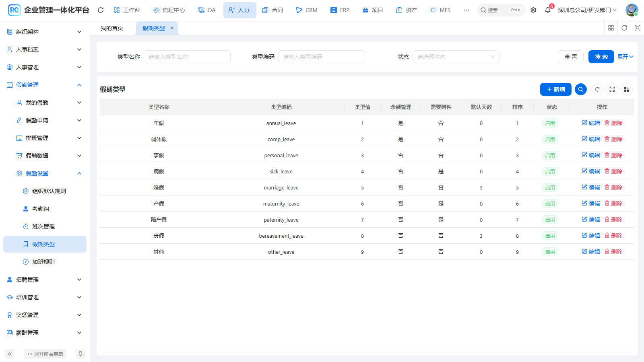Open the 考勤组 menu item
644x362 pixels.
pyautogui.click(x=45, y=209)
